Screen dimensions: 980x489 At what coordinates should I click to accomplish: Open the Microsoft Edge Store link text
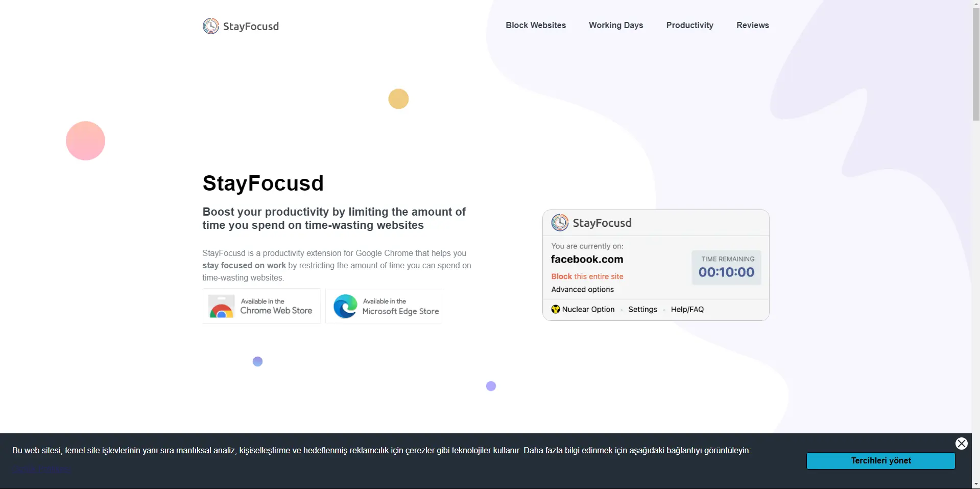point(400,311)
